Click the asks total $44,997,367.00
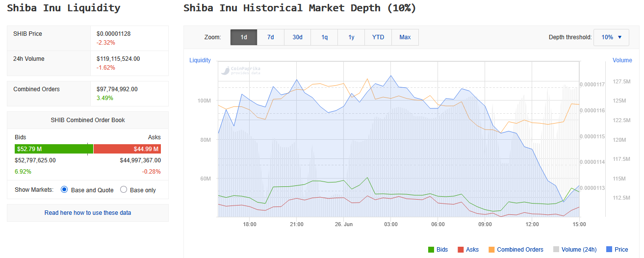Image resolution: width=644 pixels, height=258 pixels. [x=140, y=160]
